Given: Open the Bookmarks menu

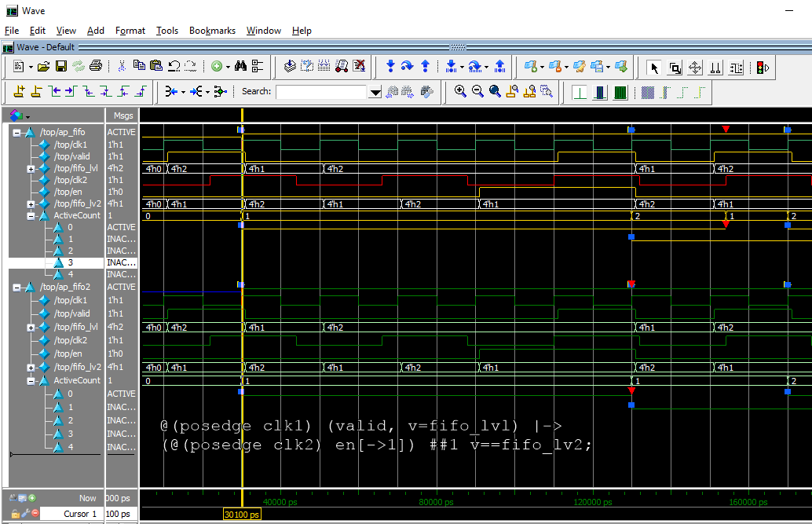Looking at the screenshot, I should click(x=212, y=31).
